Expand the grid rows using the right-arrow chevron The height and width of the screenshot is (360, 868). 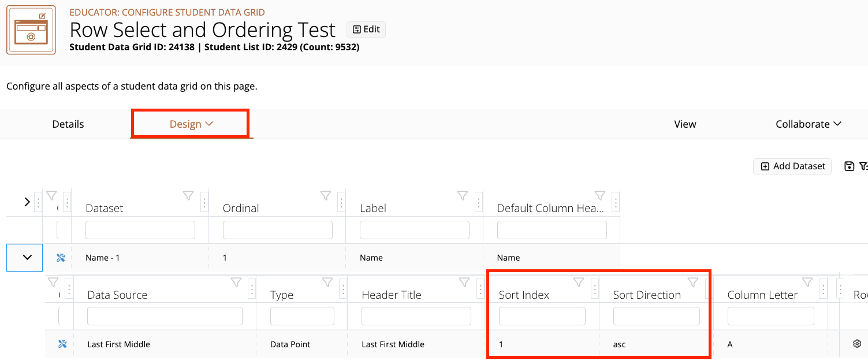26,201
